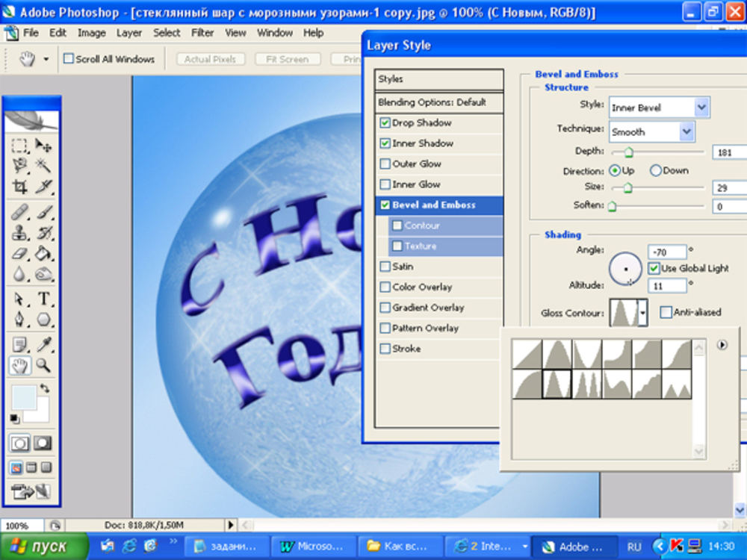747x560 pixels.
Task: Select the Rectangular Marquee tool
Action: pos(19,146)
